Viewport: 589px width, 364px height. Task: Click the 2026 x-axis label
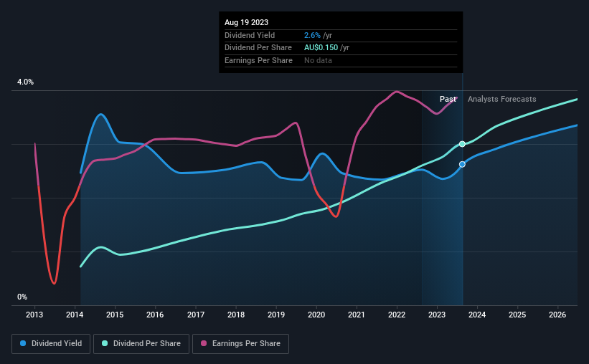(557, 315)
